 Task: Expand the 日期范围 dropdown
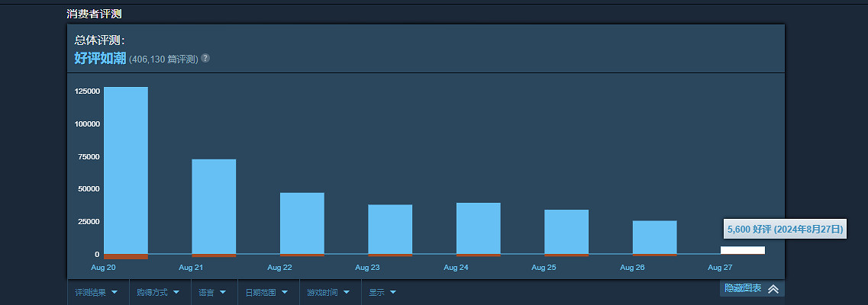point(266,292)
